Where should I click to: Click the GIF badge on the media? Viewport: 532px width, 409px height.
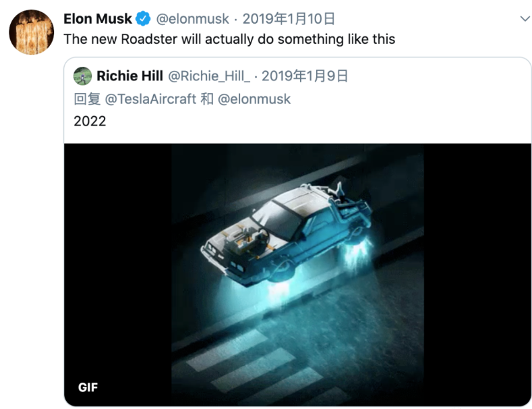click(88, 387)
